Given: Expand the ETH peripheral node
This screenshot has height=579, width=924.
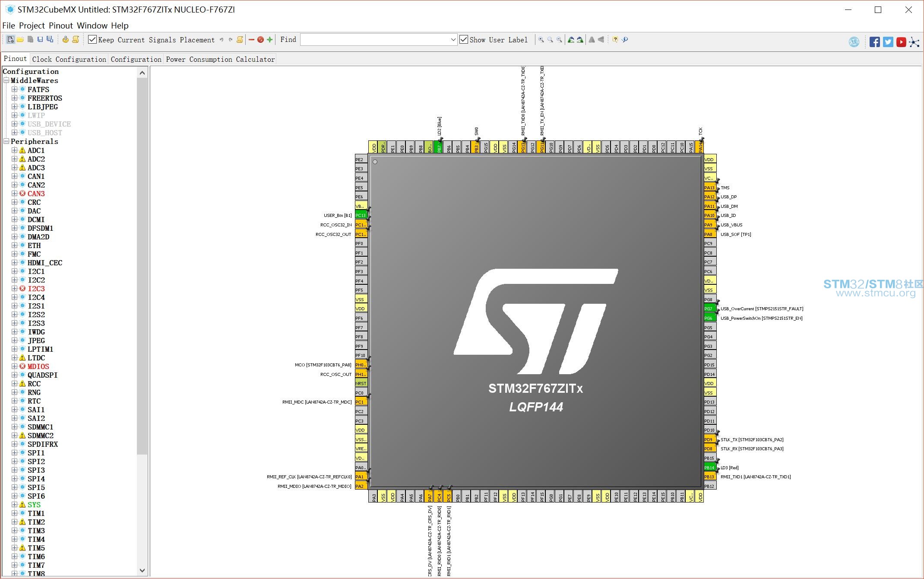Looking at the screenshot, I should [15, 245].
